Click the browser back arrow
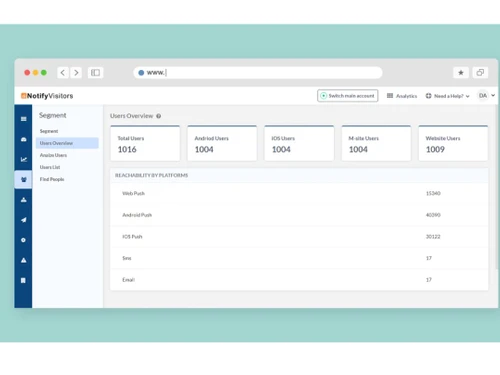500x375 pixels. coord(63,72)
